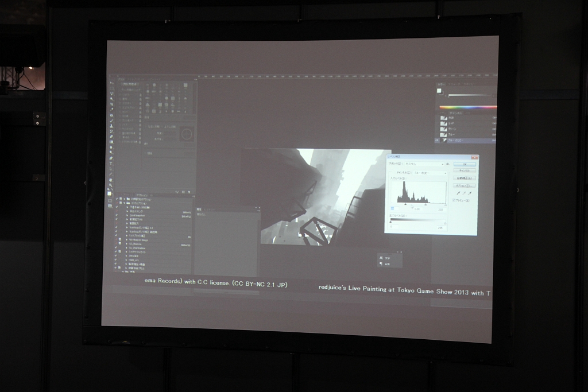The width and height of the screenshot is (588, 392).
Task: Select the Zoom tool
Action: click(x=111, y=185)
